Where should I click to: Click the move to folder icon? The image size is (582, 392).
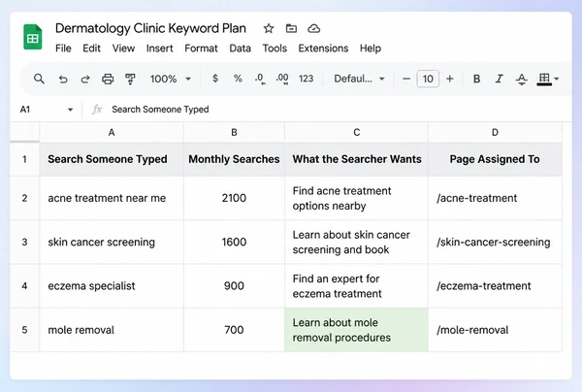pyautogui.click(x=291, y=28)
